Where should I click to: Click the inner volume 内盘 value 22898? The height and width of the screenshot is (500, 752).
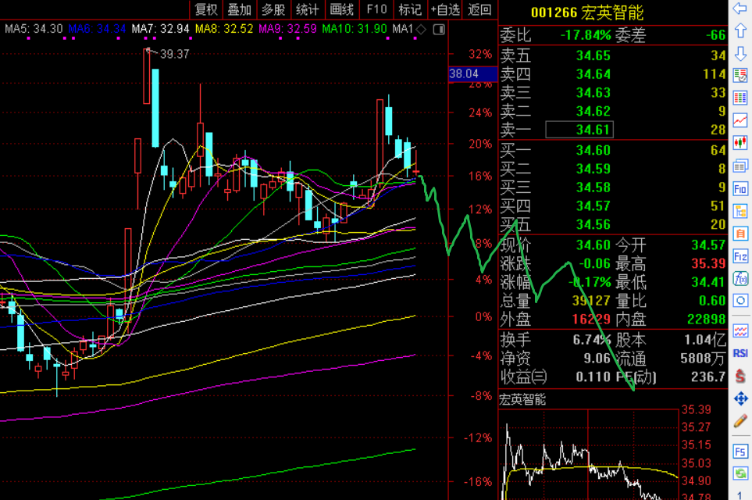(706, 319)
